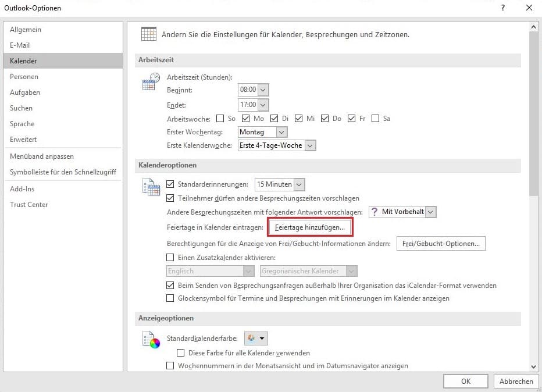Close the Outlook-Optionen dialog

click(x=529, y=8)
